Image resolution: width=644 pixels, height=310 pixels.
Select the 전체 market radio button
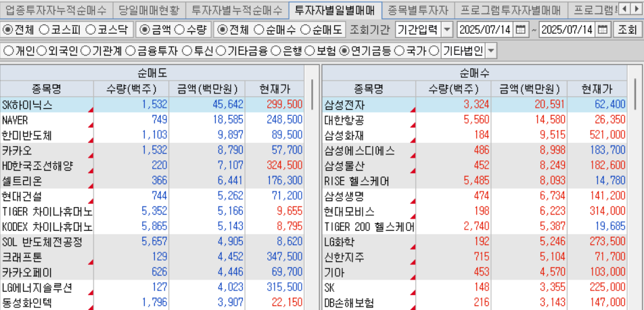[8, 30]
